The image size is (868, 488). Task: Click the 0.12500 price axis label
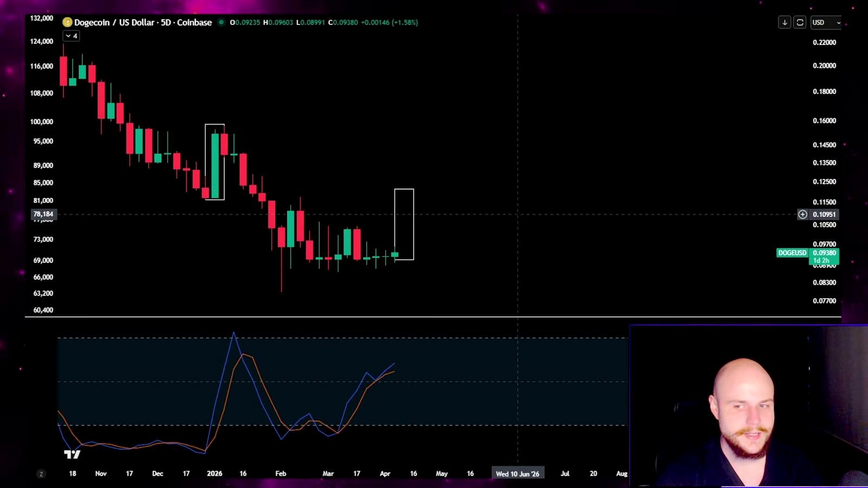[824, 182]
